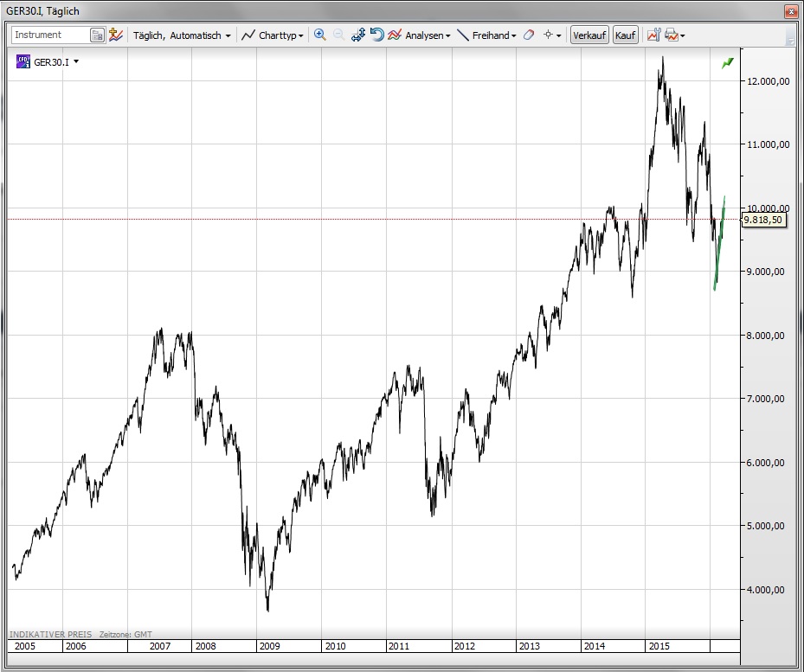The width and height of the screenshot is (804, 672).
Task: Open the Freihand drawing tools menu
Action: tap(486, 35)
